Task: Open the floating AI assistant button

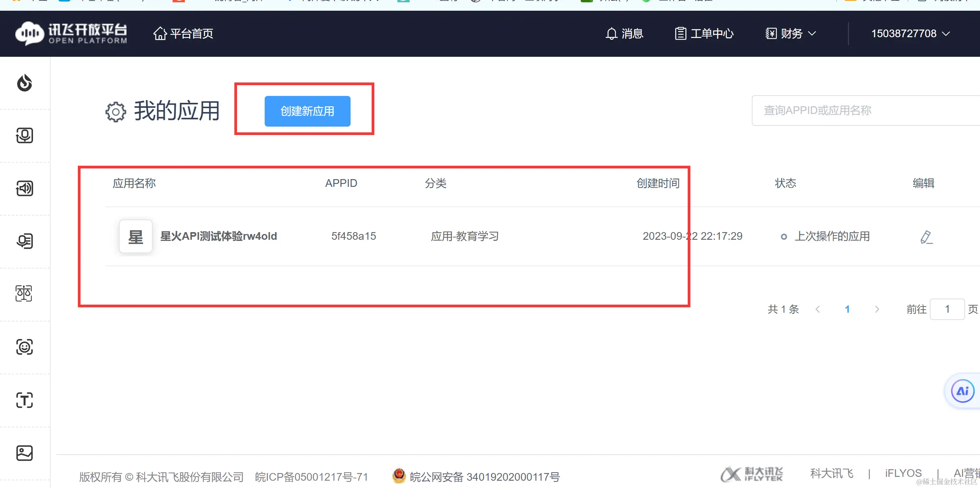Action: (963, 391)
